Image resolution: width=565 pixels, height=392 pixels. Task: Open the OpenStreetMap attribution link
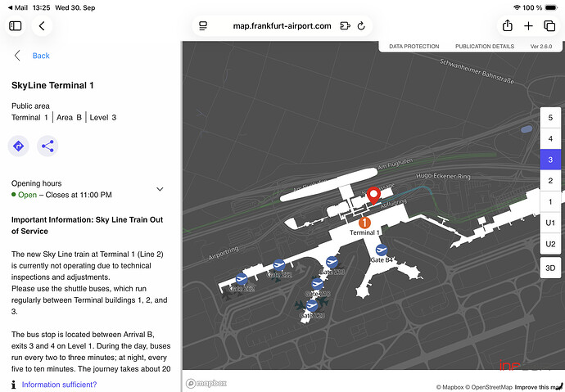tap(489, 387)
